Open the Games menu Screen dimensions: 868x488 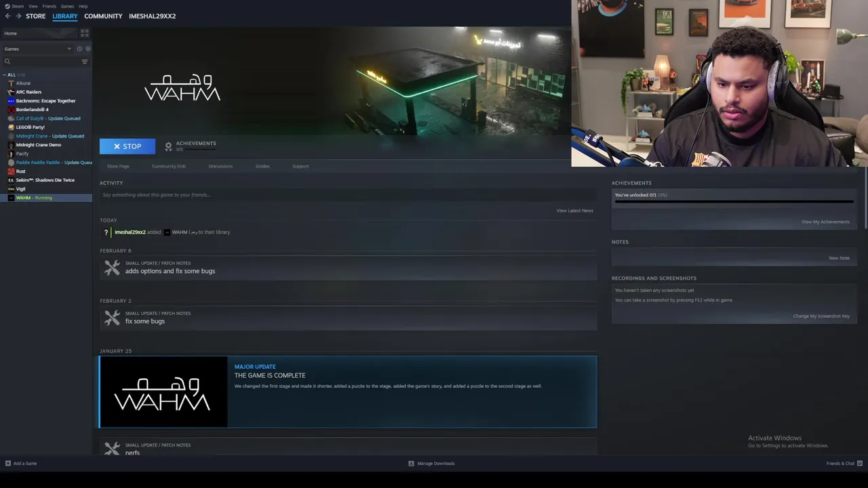click(x=67, y=6)
